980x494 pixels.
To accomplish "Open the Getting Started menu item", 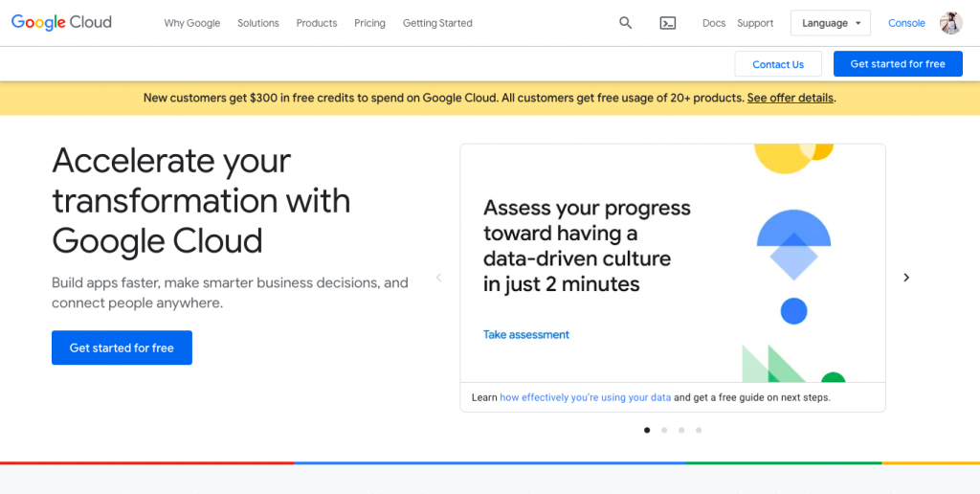I will pyautogui.click(x=437, y=23).
